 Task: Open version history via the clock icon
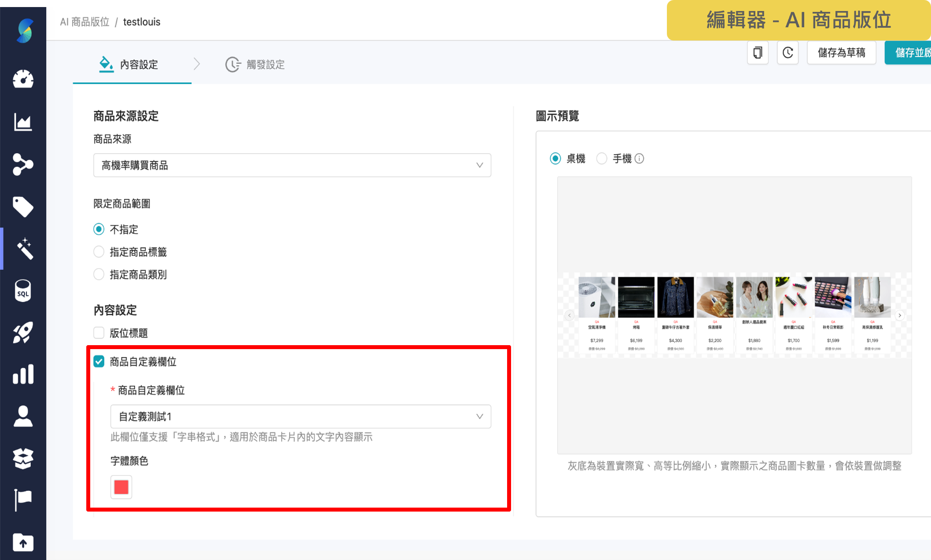pyautogui.click(x=787, y=52)
